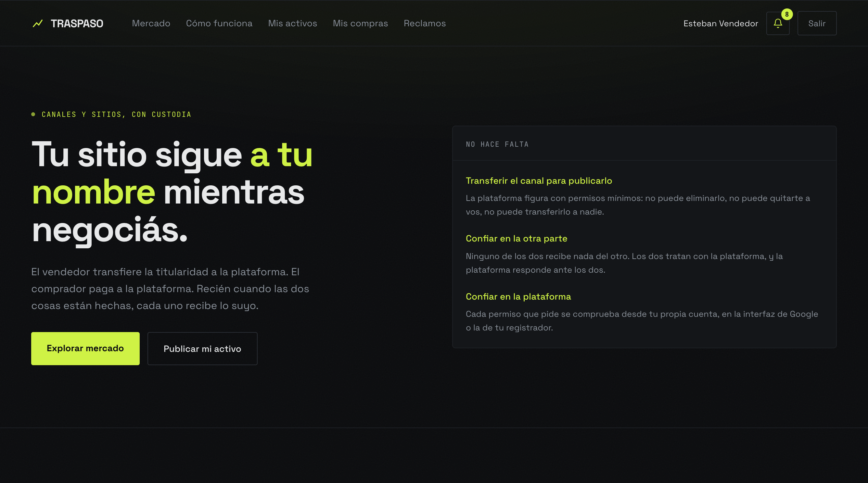The image size is (868, 483).
Task: Click the text about 'permisos mínimos'
Action: [638, 205]
